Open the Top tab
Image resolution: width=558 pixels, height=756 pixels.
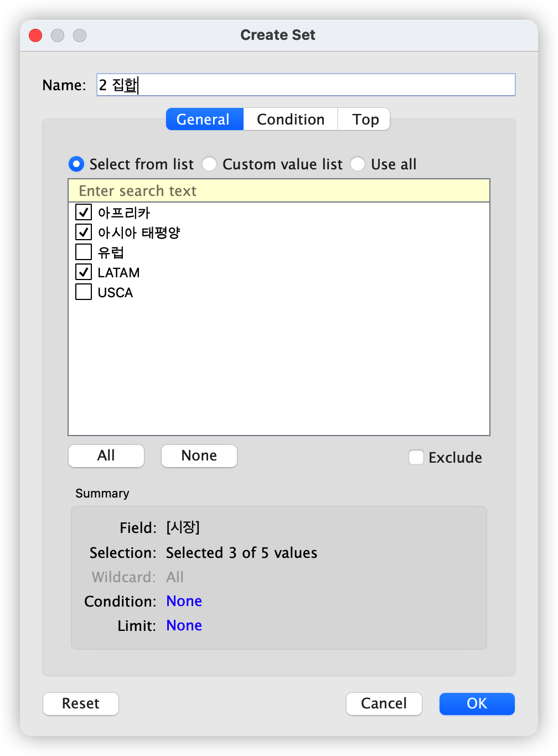click(364, 119)
